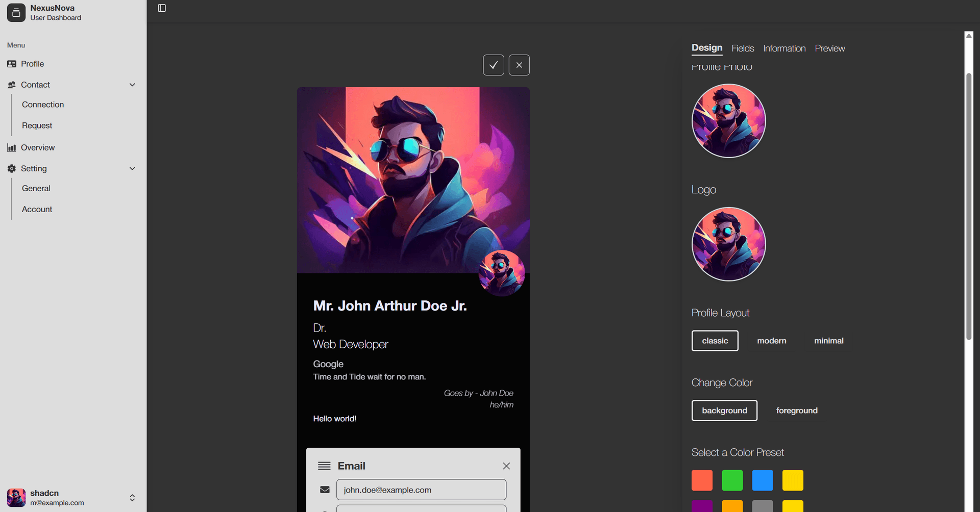This screenshot has width=980, height=512.
Task: Click the Setting gear icon
Action: click(12, 169)
